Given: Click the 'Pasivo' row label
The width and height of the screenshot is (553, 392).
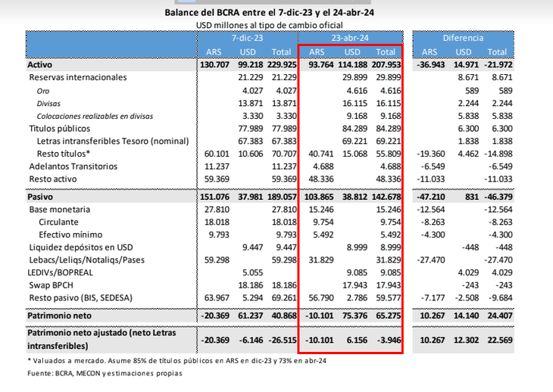Looking at the screenshot, I should [x=40, y=197].
